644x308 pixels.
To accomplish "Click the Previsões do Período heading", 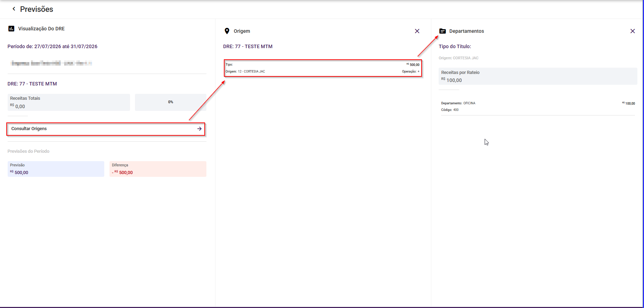I will (x=29, y=151).
